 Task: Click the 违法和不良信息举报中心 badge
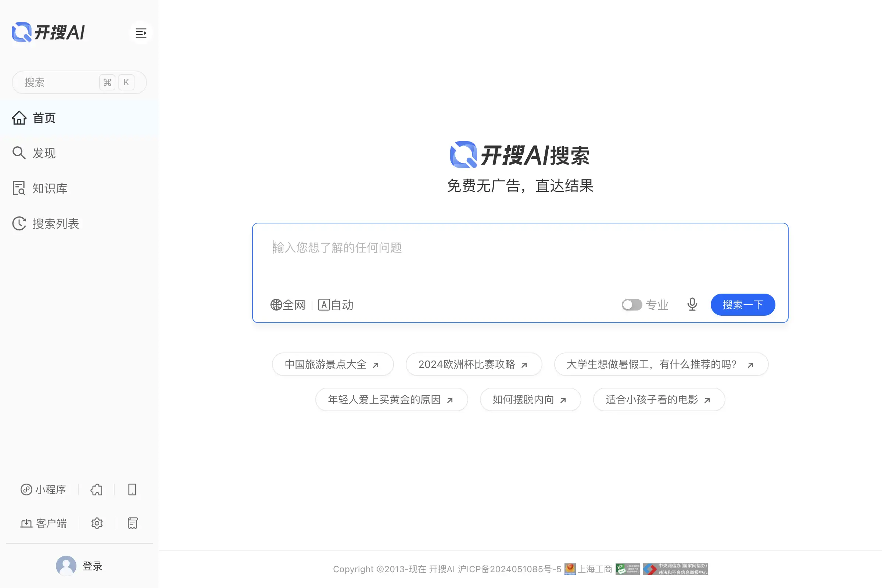(675, 569)
